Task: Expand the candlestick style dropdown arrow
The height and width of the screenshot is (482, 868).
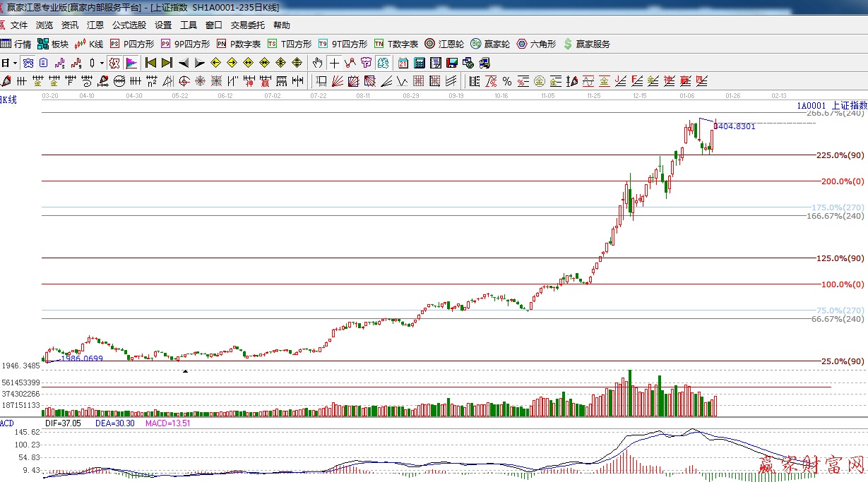Action: [x=102, y=63]
